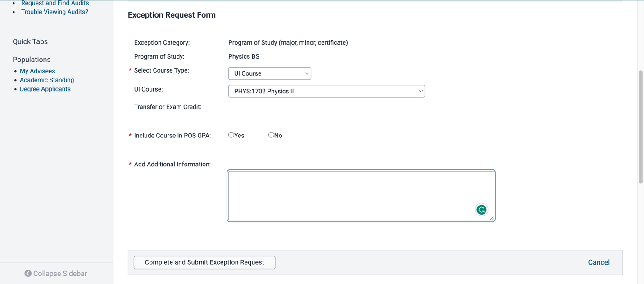The image size is (644, 284).
Task: Click the text area resize handle
Action: [x=492, y=218]
